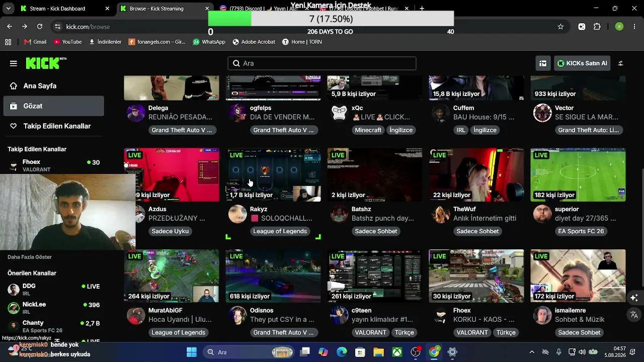Select Gözat in the sidebar
The width and height of the screenshot is (644, 362).
[53, 106]
